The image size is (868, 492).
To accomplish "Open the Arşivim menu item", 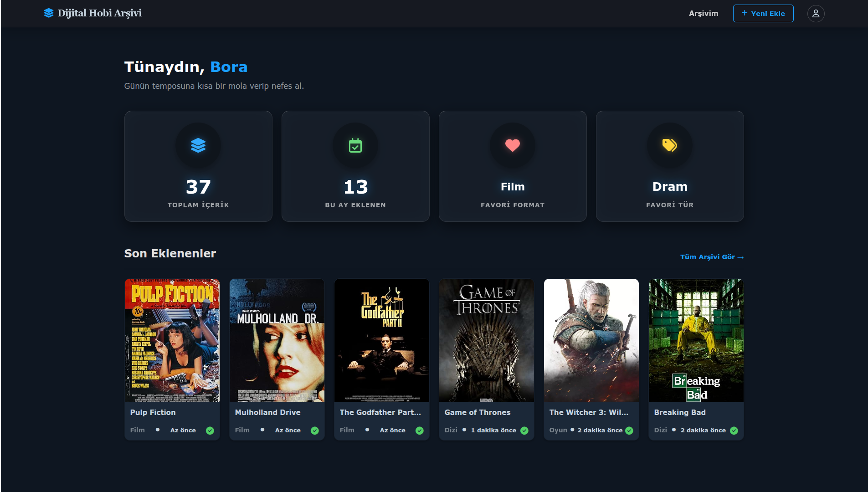I will (x=703, y=14).
